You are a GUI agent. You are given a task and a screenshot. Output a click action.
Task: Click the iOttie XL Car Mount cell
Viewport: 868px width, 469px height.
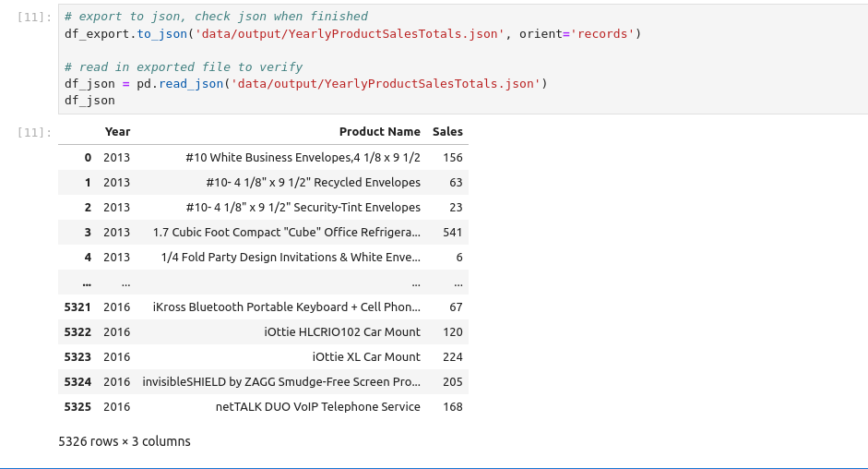pyautogui.click(x=366, y=357)
